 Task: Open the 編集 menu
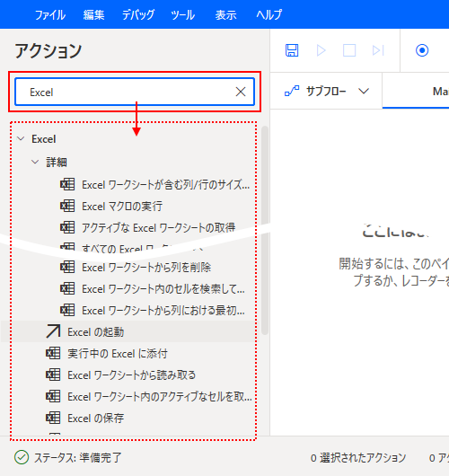tap(93, 14)
